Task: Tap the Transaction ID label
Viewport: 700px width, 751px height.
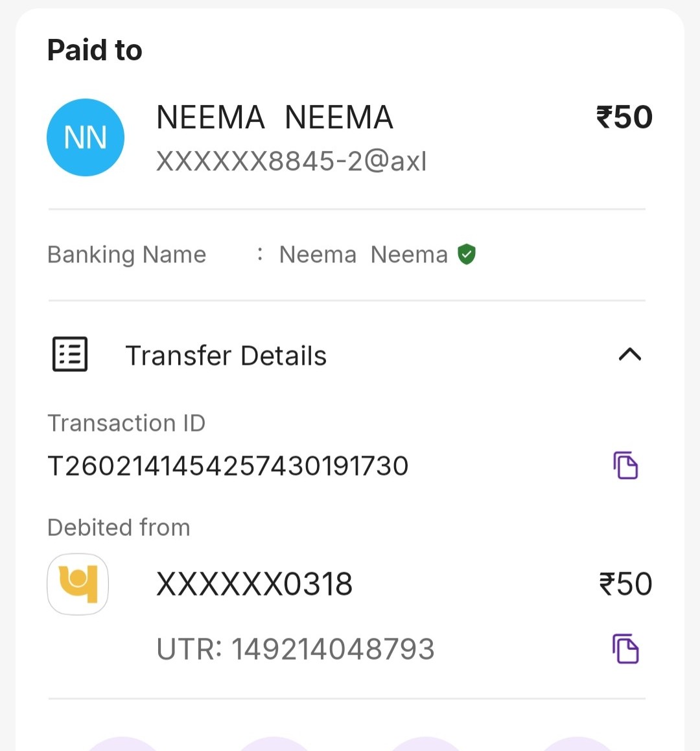Action: (126, 423)
